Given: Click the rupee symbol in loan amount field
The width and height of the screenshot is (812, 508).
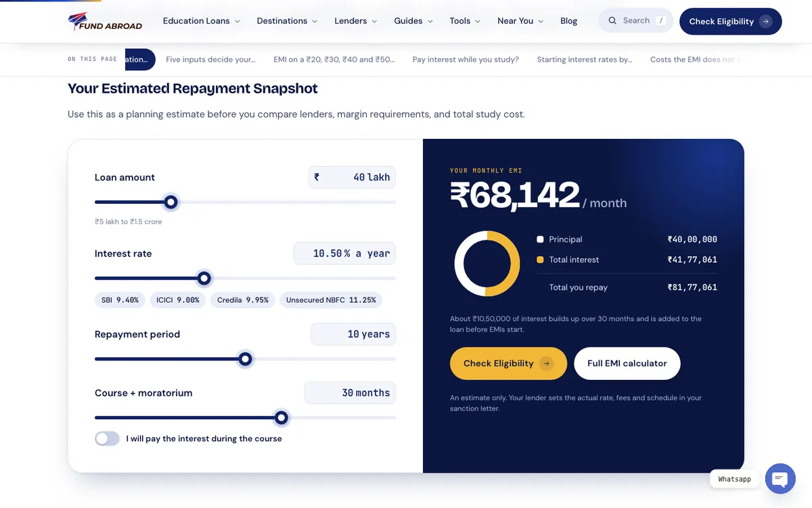Looking at the screenshot, I should click(x=317, y=177).
